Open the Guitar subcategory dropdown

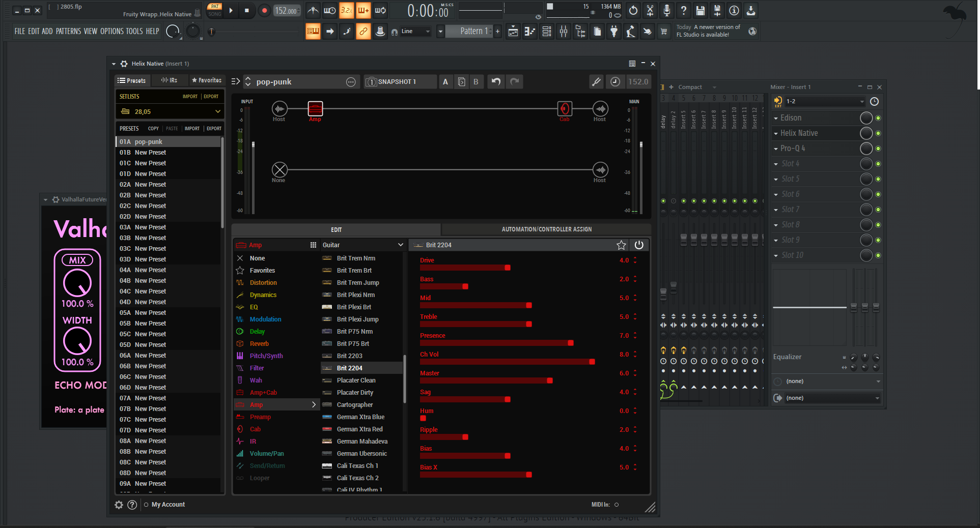click(362, 245)
